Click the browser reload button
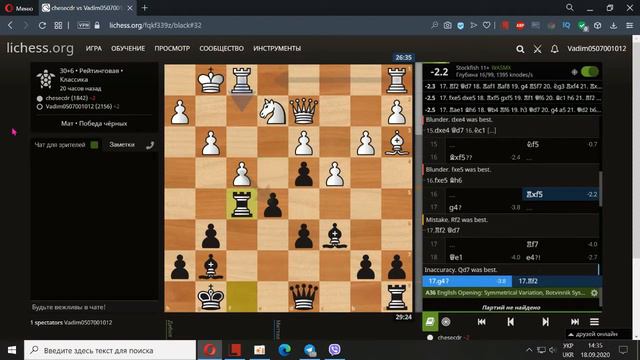This screenshot has height=360, width=640. point(42,25)
